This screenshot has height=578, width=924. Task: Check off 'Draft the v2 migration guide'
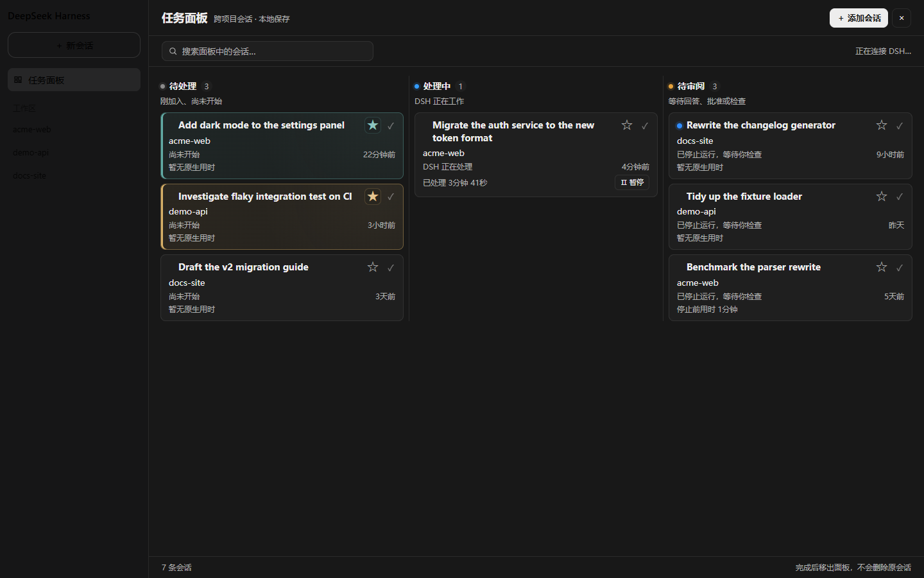click(x=391, y=268)
